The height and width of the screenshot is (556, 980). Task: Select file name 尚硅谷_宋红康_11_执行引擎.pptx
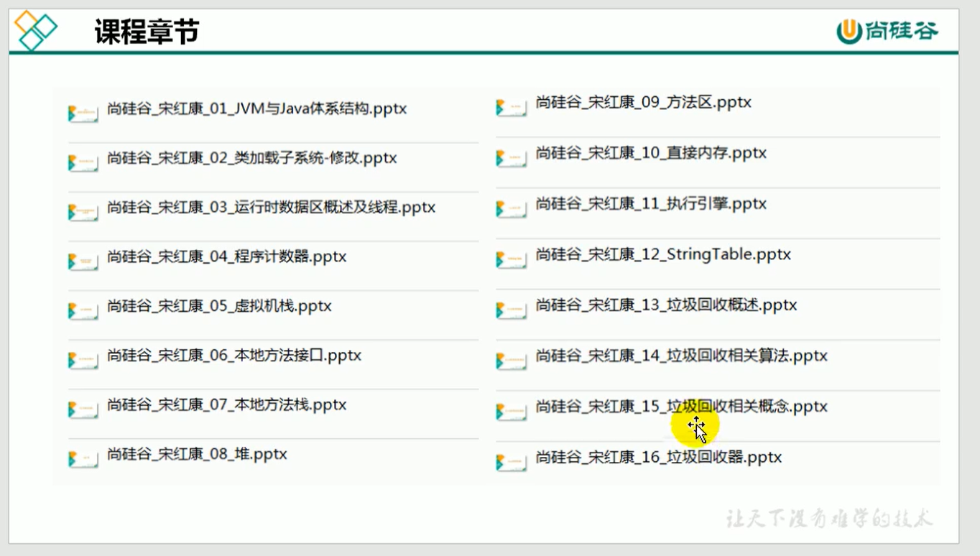coord(652,204)
